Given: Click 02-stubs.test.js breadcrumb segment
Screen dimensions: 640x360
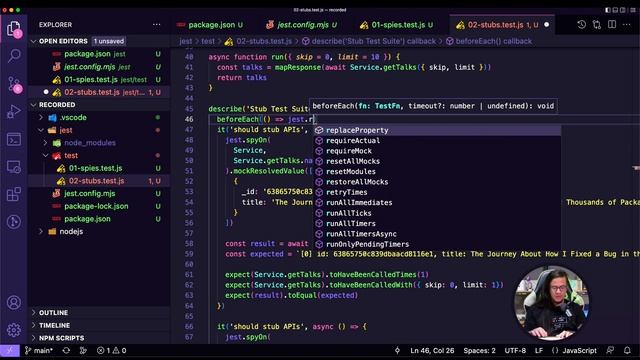Looking at the screenshot, I should (258, 41).
